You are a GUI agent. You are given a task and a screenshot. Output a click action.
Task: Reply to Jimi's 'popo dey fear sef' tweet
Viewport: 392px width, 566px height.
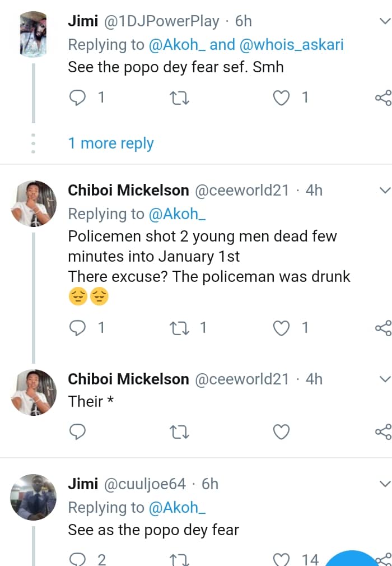tap(77, 98)
